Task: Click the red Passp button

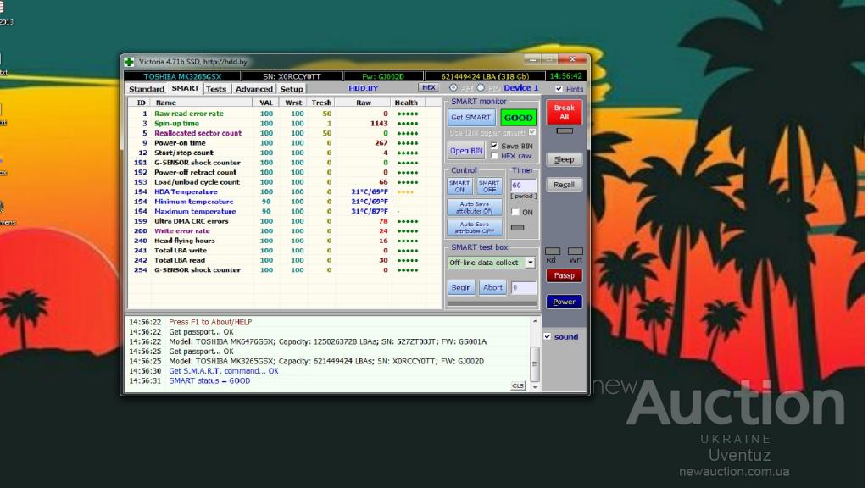Action: (x=564, y=275)
